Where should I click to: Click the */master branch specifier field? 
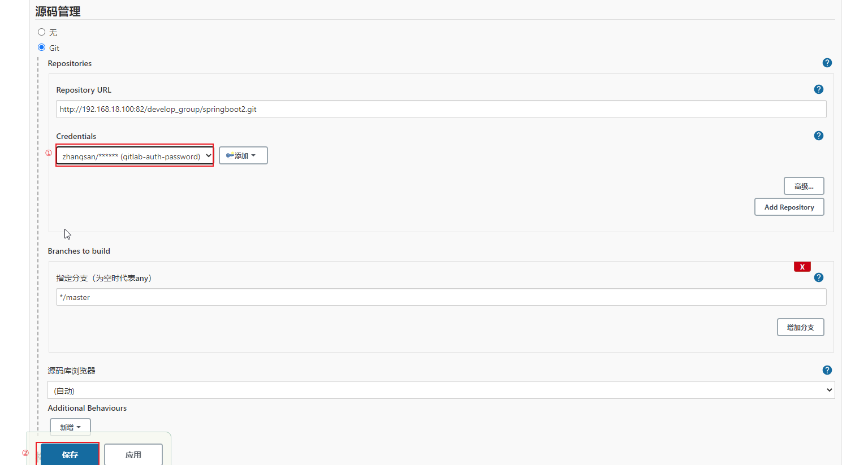click(x=441, y=297)
